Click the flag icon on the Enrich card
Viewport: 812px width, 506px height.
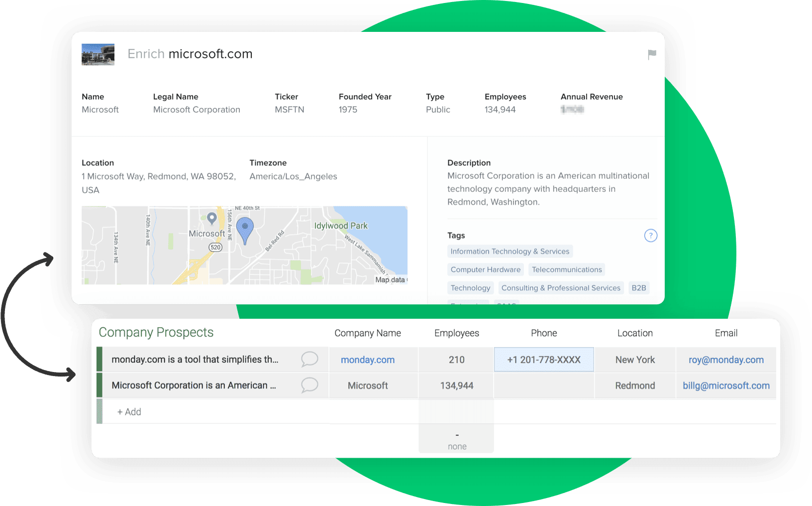pyautogui.click(x=652, y=55)
